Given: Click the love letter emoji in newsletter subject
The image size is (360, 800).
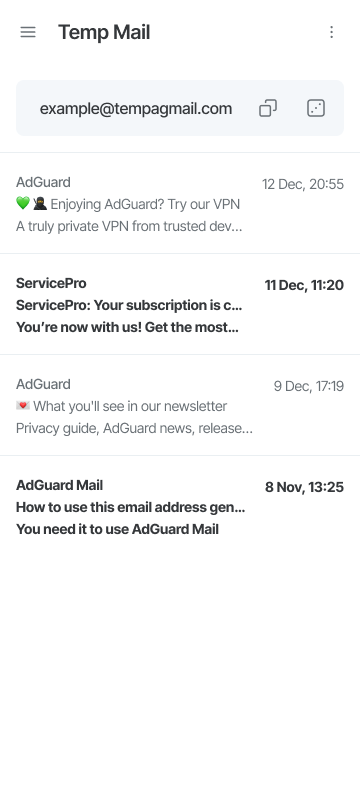Looking at the screenshot, I should tap(23, 406).
